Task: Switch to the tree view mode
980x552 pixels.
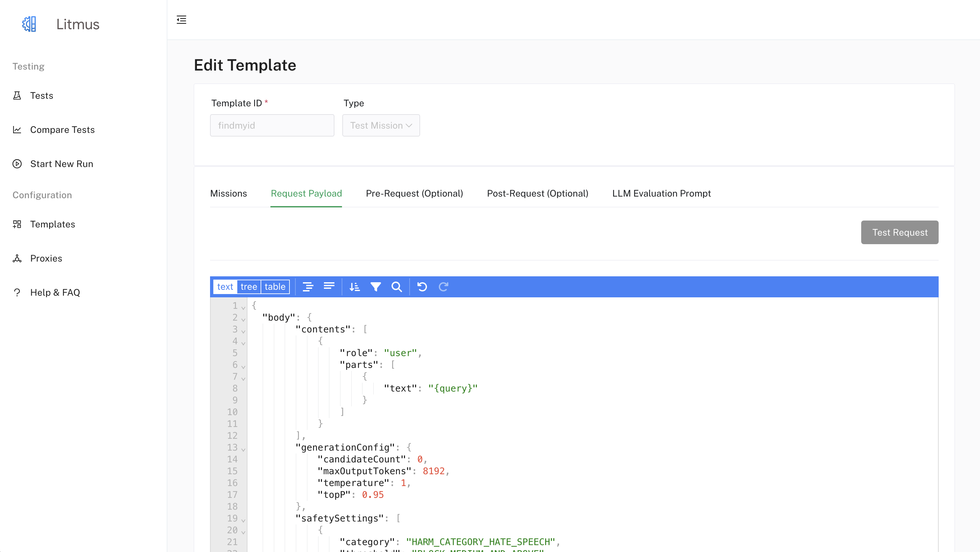Action: (249, 287)
